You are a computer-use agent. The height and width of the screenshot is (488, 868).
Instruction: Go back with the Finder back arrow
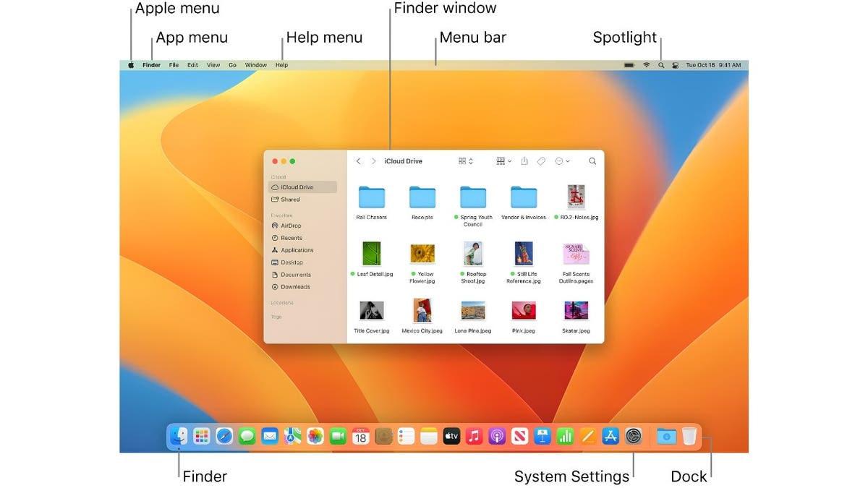358,161
